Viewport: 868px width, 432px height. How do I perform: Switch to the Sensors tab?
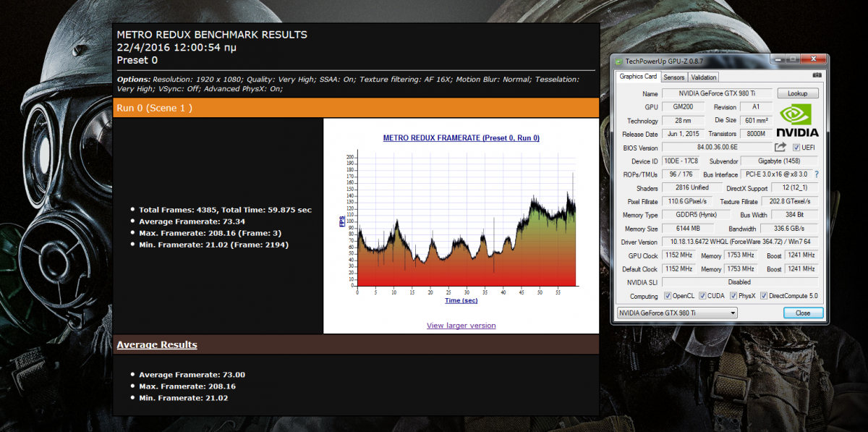pos(673,77)
